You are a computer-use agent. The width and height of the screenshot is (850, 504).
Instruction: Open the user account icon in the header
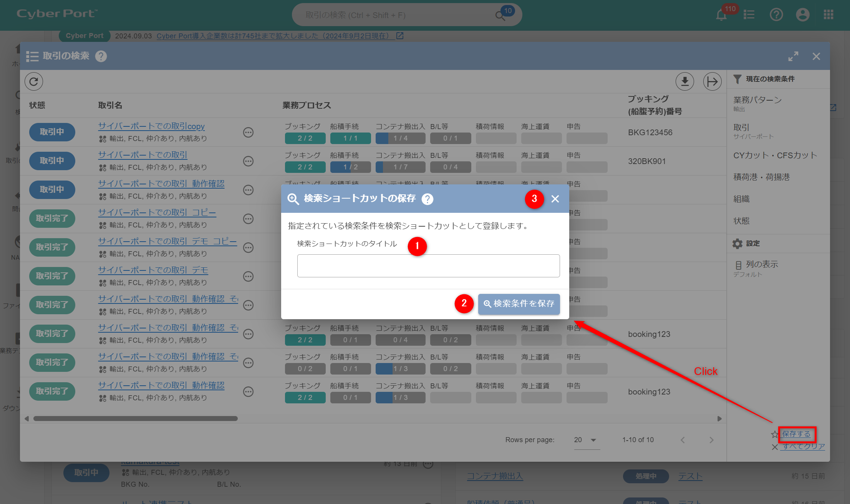[802, 15]
